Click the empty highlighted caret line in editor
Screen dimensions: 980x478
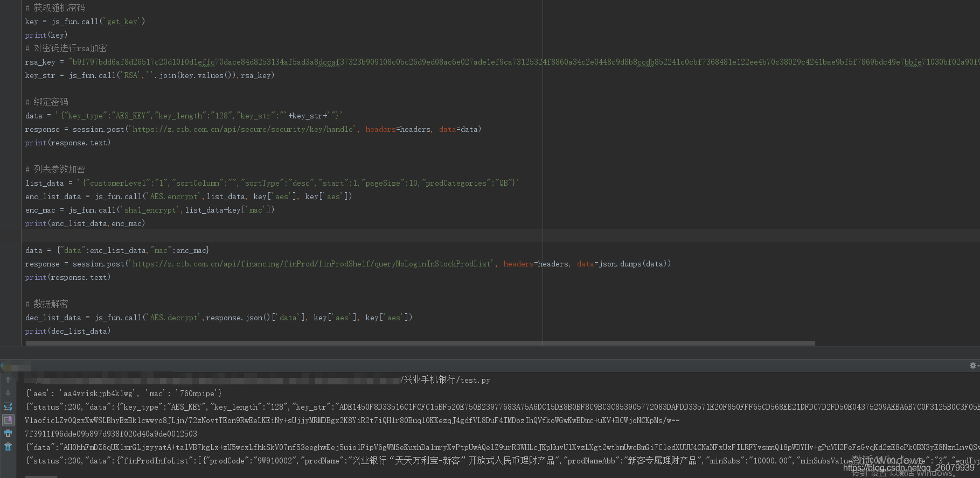tap(501, 236)
